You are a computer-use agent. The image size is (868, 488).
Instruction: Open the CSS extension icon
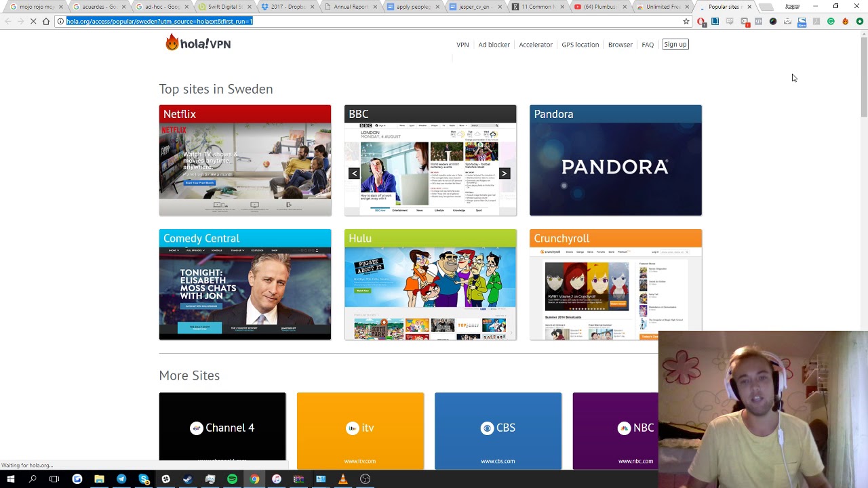click(x=730, y=21)
